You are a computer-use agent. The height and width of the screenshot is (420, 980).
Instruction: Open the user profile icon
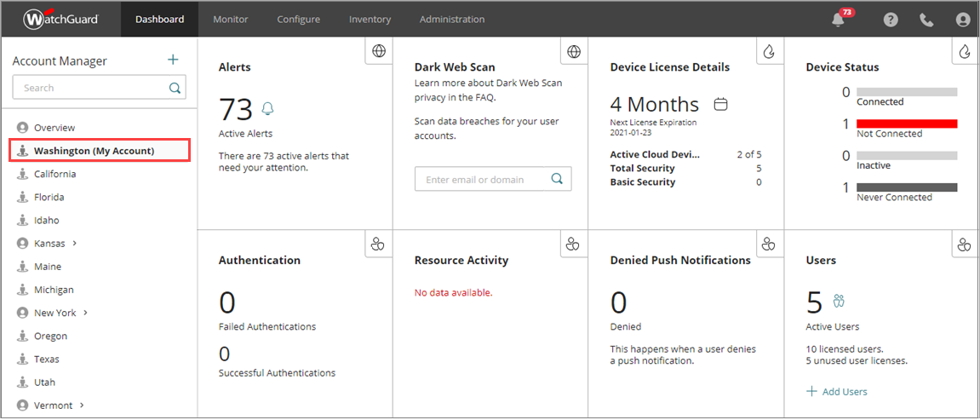963,20
